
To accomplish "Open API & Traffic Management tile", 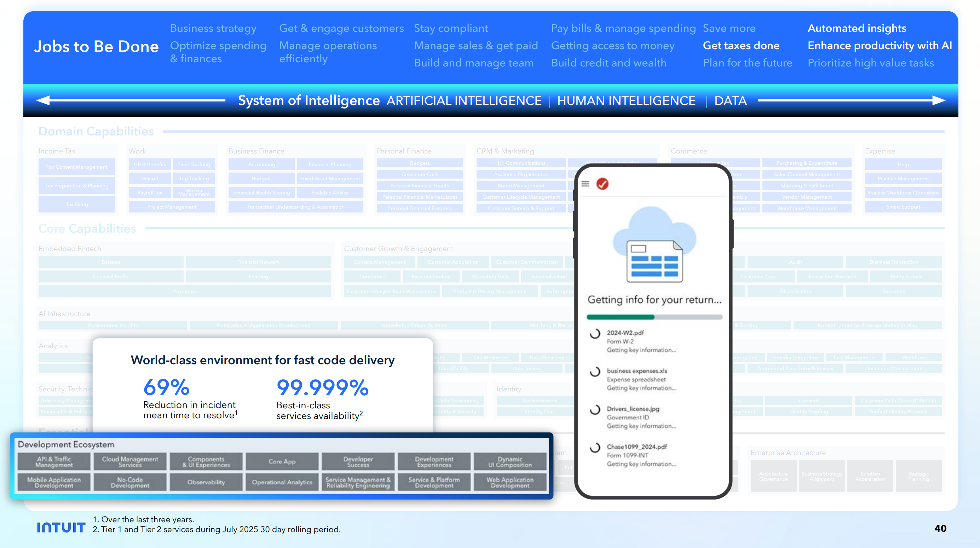I will pyautogui.click(x=54, y=461).
